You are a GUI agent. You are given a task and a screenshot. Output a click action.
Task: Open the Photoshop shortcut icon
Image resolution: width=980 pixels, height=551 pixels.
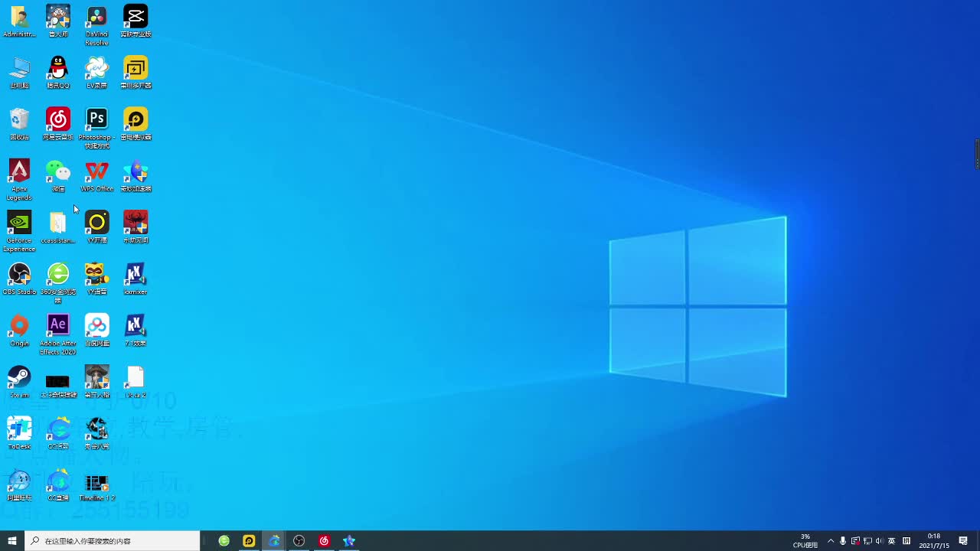(x=96, y=128)
